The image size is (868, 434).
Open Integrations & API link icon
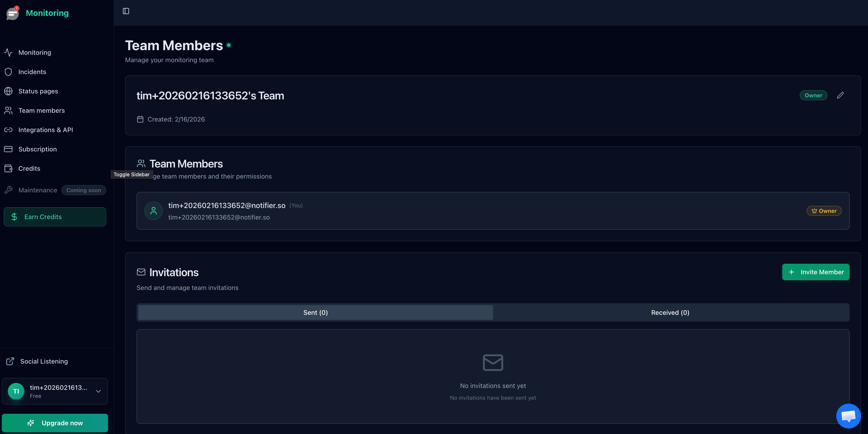coord(9,130)
